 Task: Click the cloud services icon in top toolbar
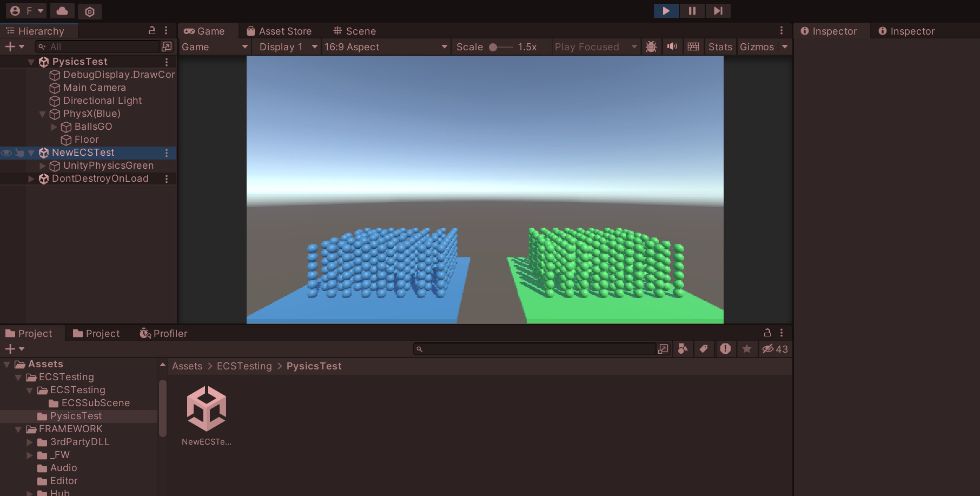coord(62,11)
